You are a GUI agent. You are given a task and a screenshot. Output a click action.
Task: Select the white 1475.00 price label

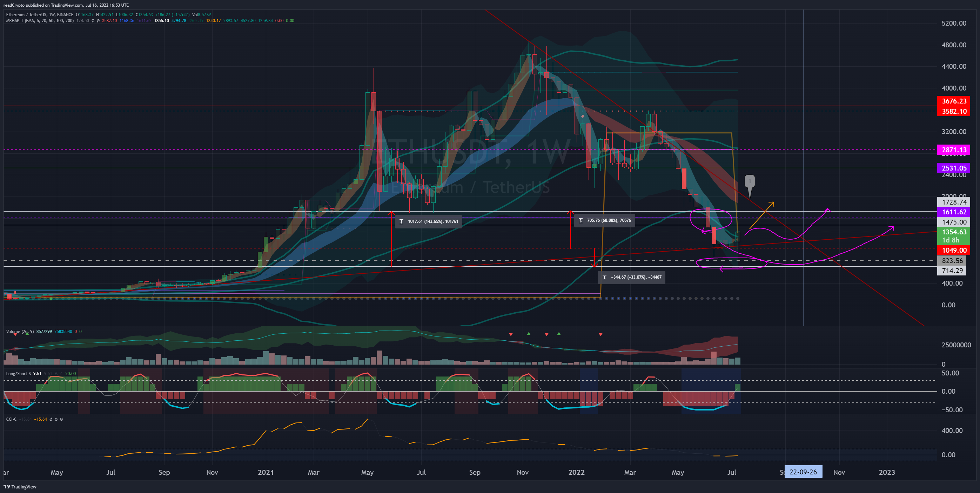tap(953, 222)
